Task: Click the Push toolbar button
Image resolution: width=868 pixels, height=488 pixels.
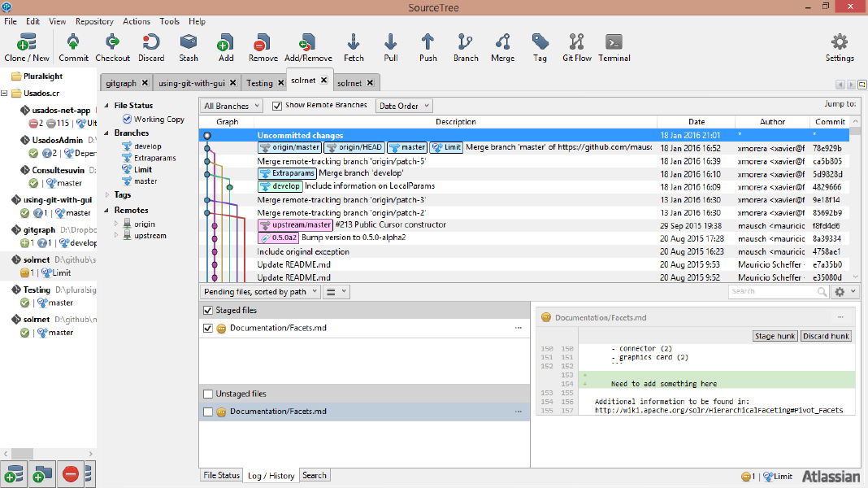Action: [427, 42]
